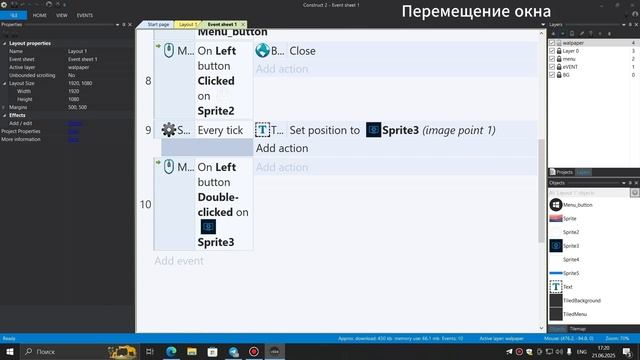
Task: Open the VIEW ribbon tab
Action: (62, 15)
